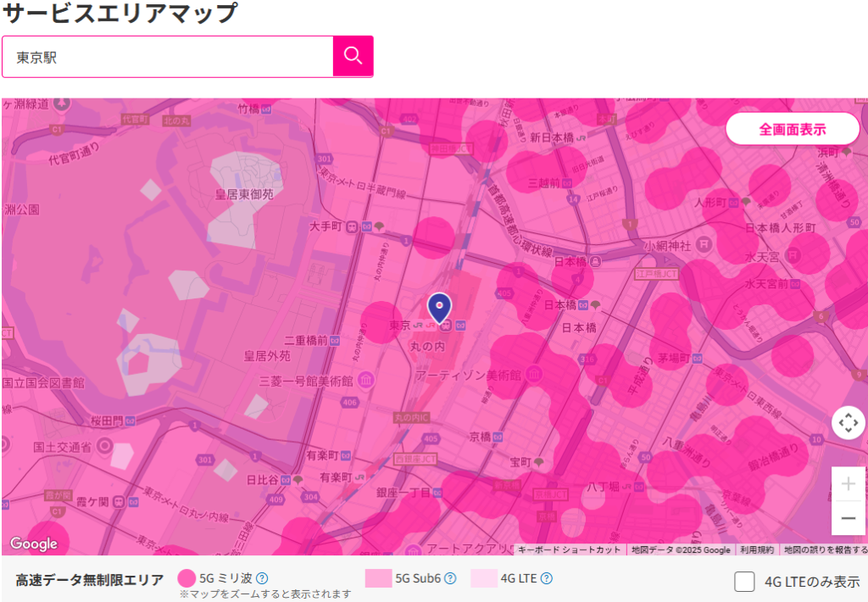Open help icon next to 5G ミリ波
This screenshot has height=602, width=868.
pyautogui.click(x=262, y=578)
